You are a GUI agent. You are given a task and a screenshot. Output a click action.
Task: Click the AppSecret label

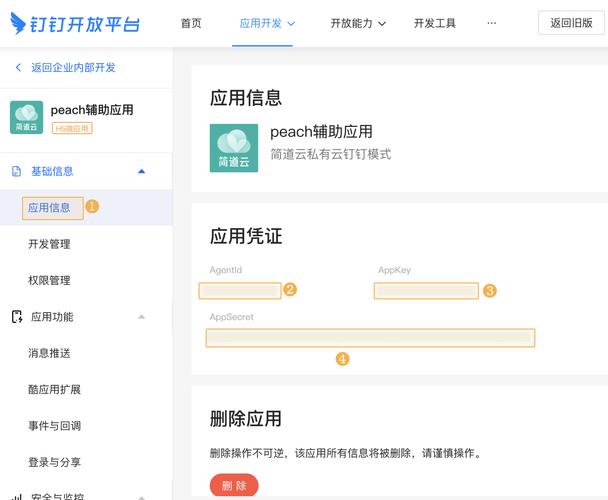(231, 317)
